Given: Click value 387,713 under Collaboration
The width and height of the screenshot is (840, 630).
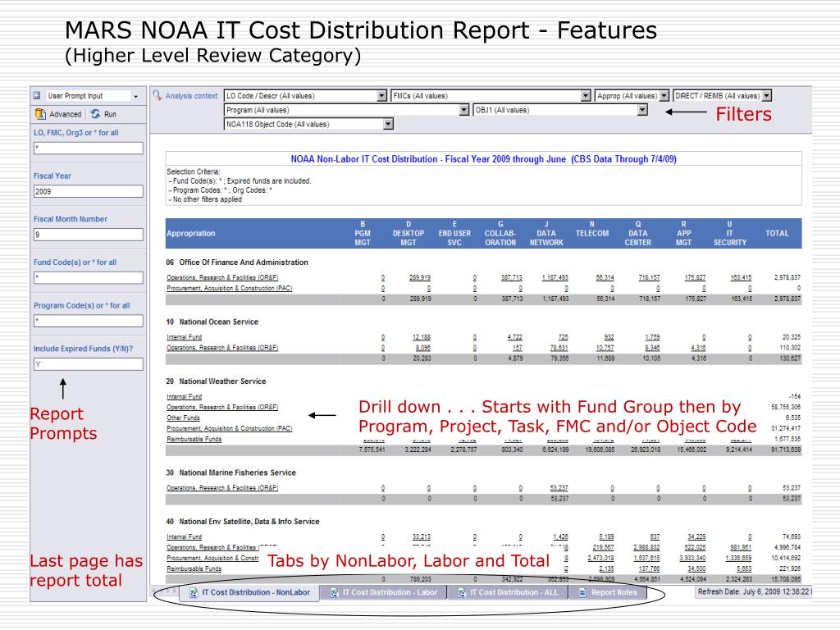Looking at the screenshot, I should 512,277.
